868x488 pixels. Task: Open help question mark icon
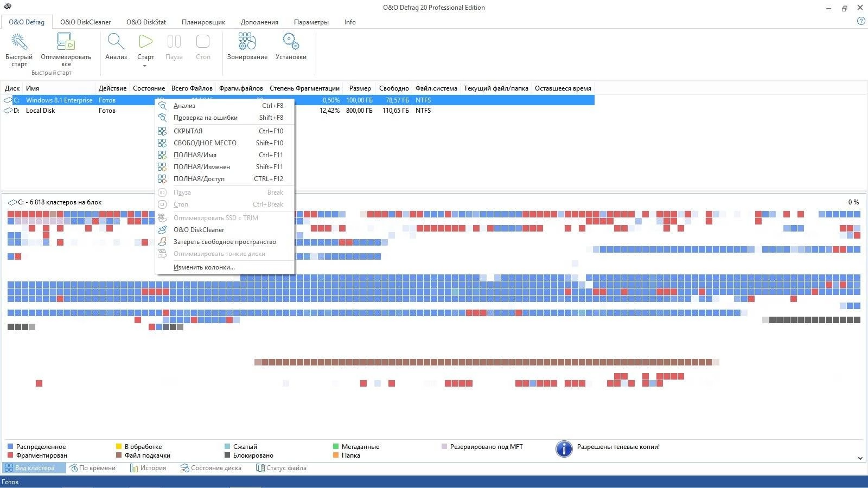point(861,21)
